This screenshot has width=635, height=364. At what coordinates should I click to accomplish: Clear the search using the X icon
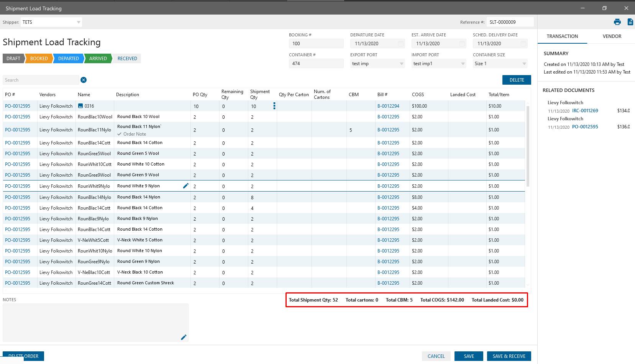tap(84, 80)
